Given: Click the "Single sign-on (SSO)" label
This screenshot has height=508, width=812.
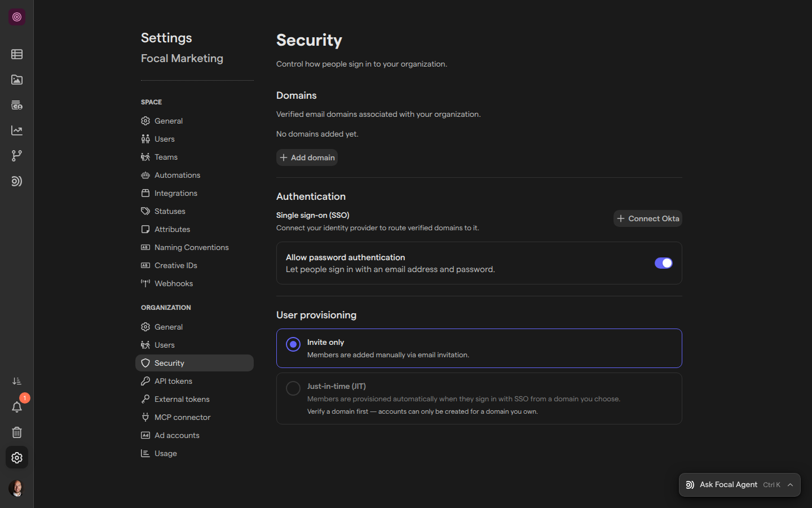Looking at the screenshot, I should pos(313,215).
